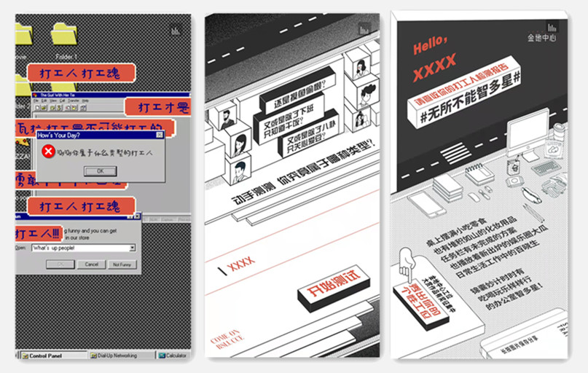Click Cancel in the Run dialog
The width and height of the screenshot is (588, 373).
pos(92,264)
